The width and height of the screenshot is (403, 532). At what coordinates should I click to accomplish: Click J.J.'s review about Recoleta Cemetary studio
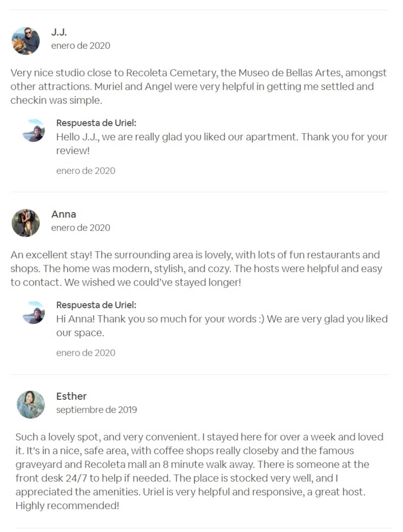[198, 86]
